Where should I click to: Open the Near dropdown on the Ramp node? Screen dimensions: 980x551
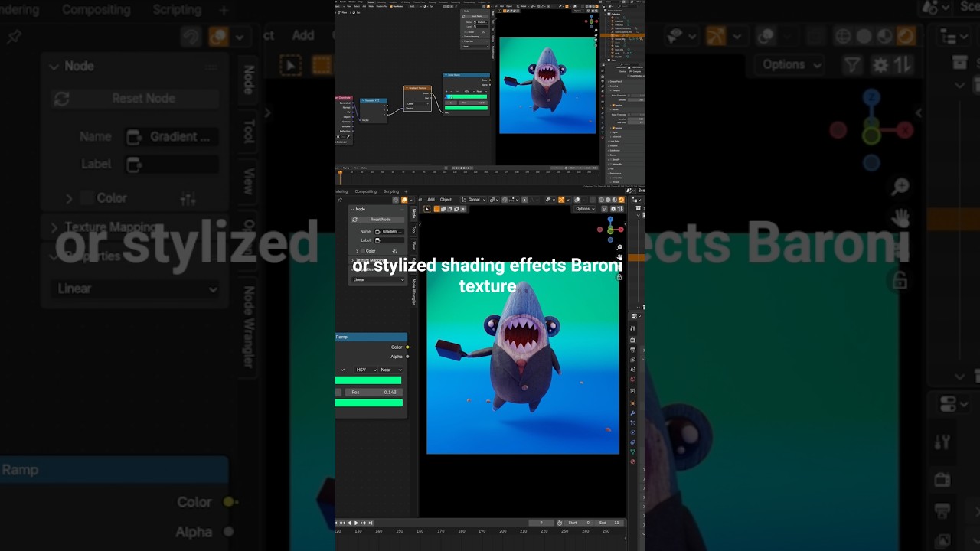point(390,370)
